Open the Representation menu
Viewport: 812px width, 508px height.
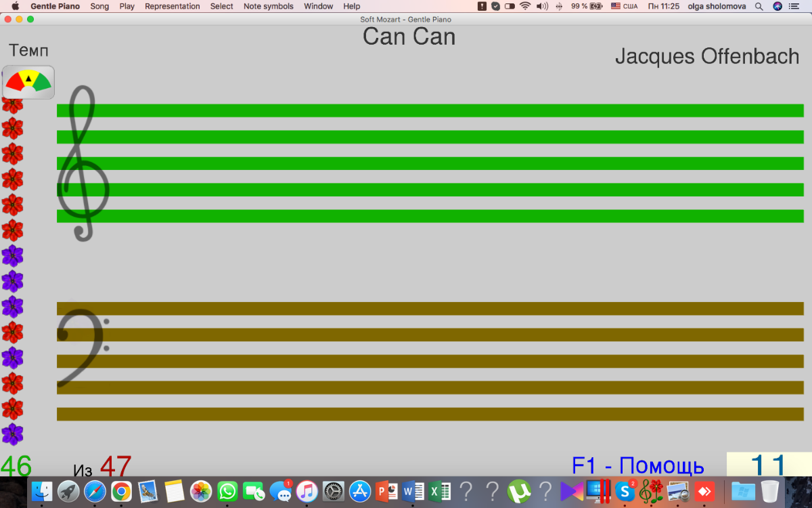pos(173,6)
